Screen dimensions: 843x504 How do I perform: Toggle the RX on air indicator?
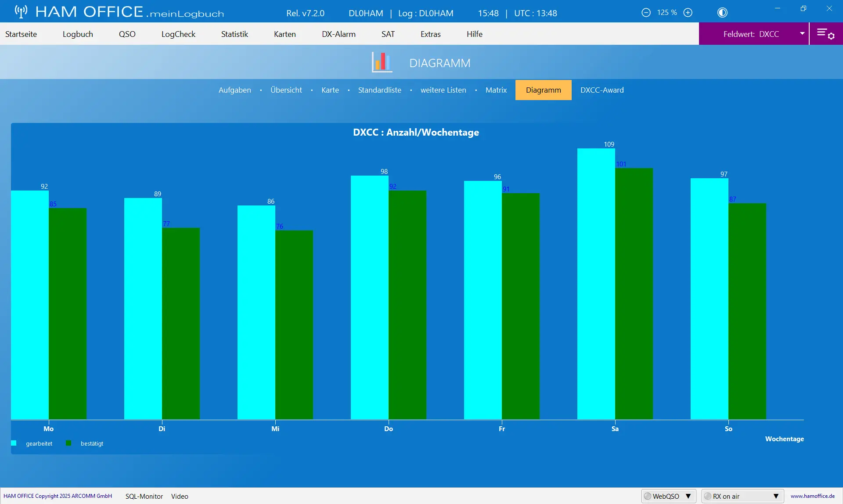tap(708, 496)
